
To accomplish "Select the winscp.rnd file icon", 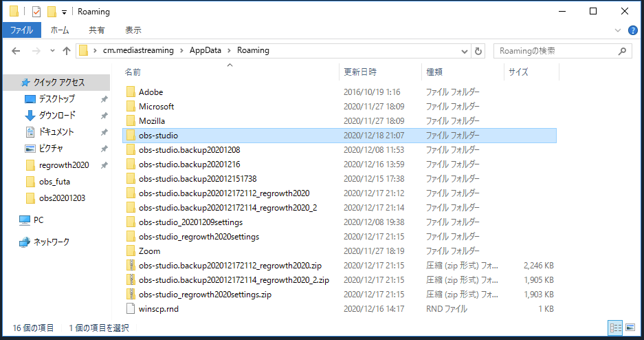I will click(x=131, y=309).
